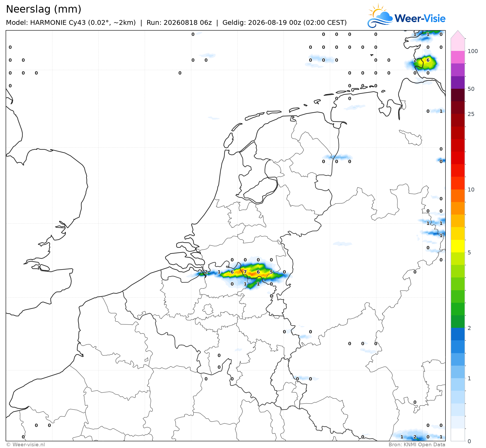
Task: Select the pink 100 mm legend swatch
Action: pyautogui.click(x=458, y=57)
